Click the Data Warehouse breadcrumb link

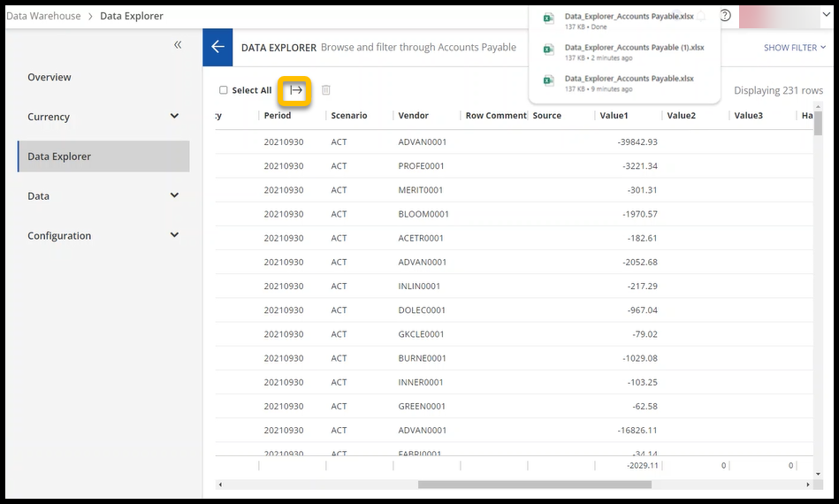pos(43,16)
